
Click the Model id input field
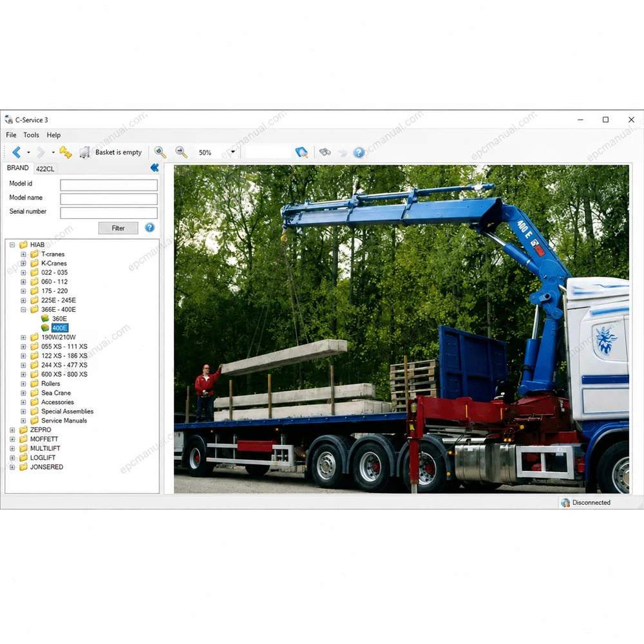[109, 185]
